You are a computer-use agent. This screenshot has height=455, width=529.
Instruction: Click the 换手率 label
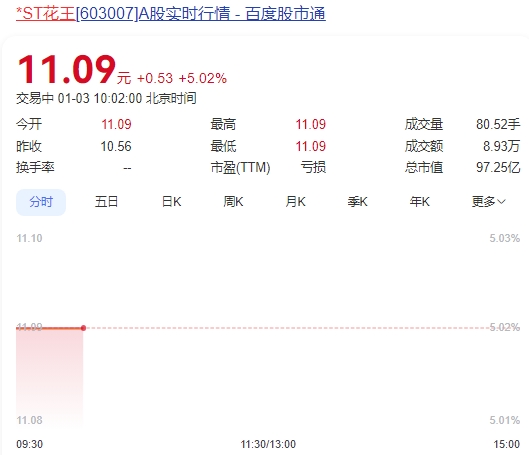tap(35, 168)
